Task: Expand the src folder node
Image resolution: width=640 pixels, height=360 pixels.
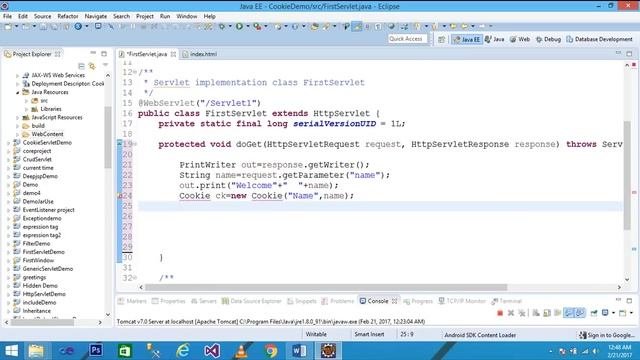Action: pyautogui.click(x=26, y=101)
